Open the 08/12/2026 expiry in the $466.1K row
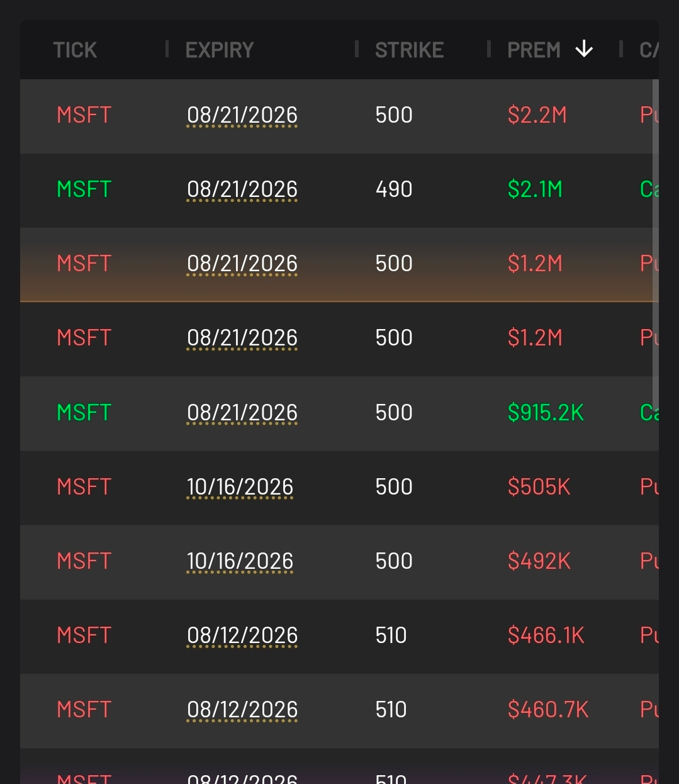The height and width of the screenshot is (784, 679). (x=242, y=636)
